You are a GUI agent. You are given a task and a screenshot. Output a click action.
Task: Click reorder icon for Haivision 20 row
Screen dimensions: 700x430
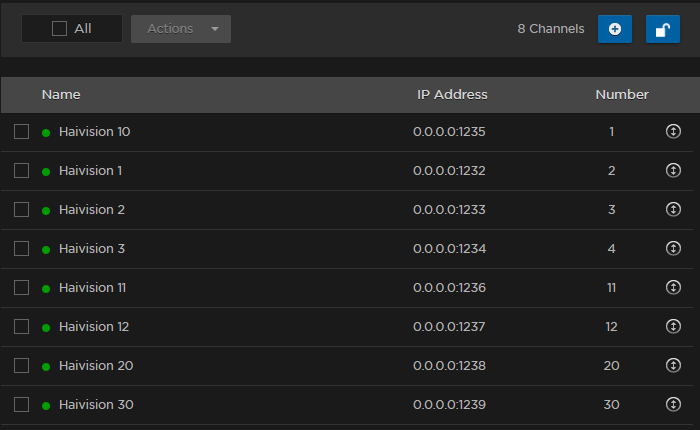[x=673, y=366]
